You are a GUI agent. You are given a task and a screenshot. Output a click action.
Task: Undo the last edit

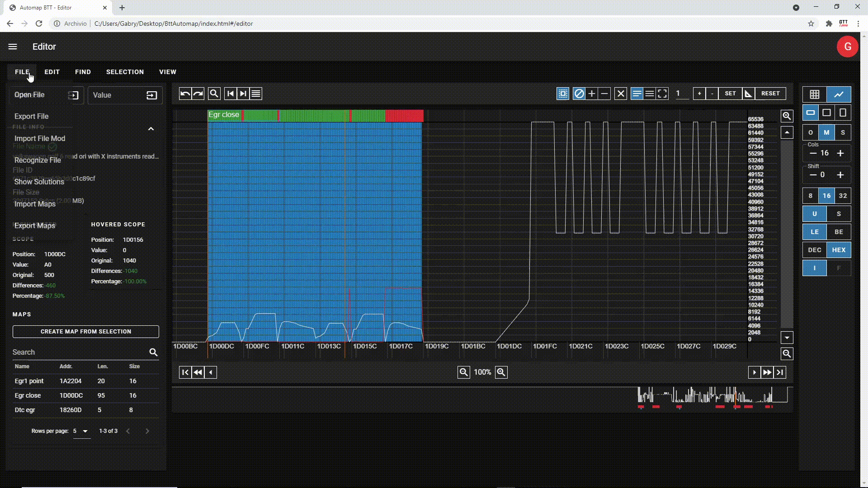click(x=185, y=94)
